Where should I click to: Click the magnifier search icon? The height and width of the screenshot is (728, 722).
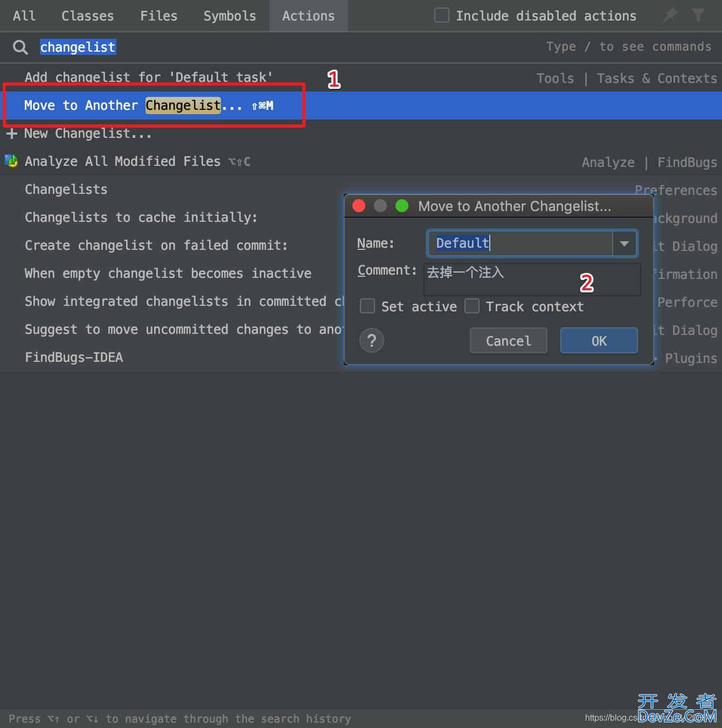point(20,47)
